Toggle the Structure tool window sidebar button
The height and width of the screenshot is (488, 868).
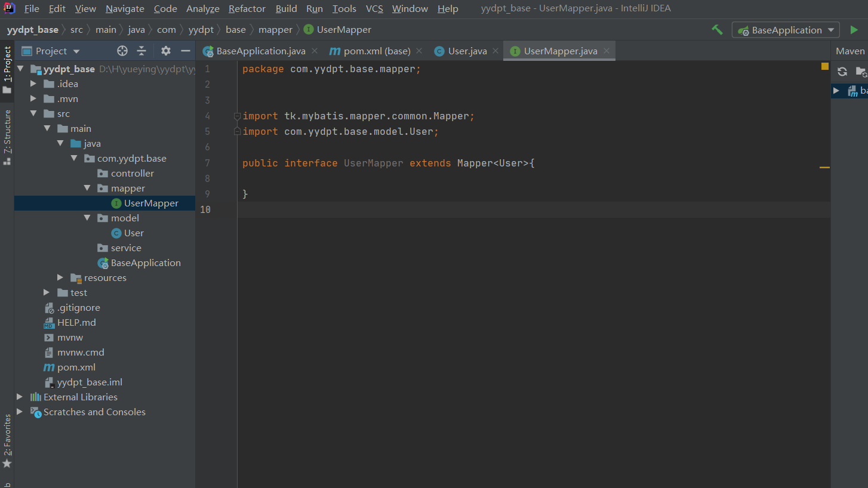click(x=7, y=137)
